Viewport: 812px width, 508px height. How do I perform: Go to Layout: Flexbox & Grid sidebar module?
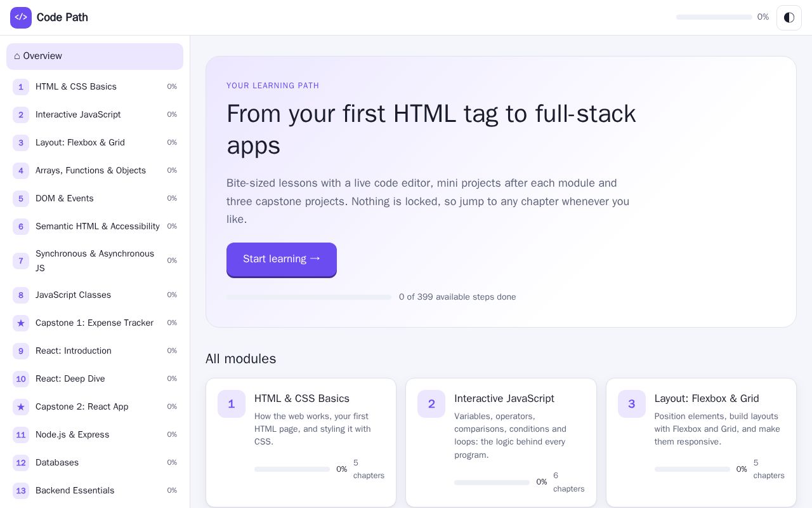pos(95,143)
